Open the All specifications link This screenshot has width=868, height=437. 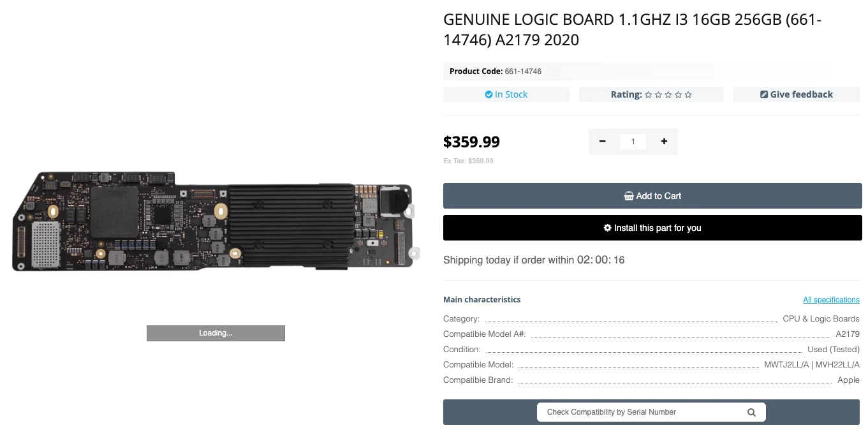tap(831, 300)
